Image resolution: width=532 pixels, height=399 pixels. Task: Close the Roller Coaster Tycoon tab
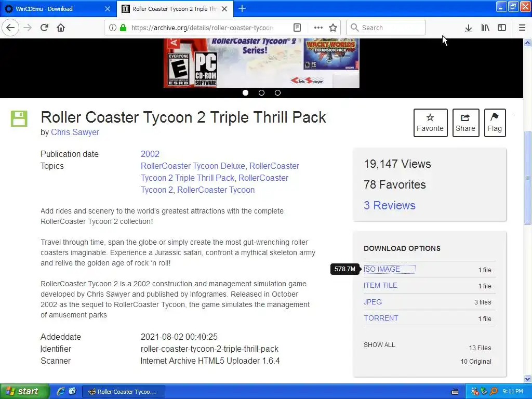tap(224, 9)
